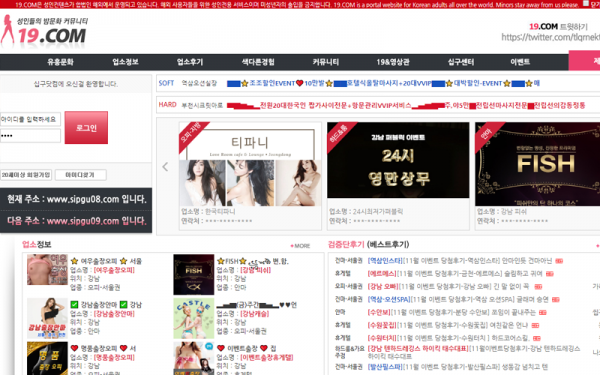Click the 아이디찾기 button
This screenshot has height=375, width=600.
80,175
